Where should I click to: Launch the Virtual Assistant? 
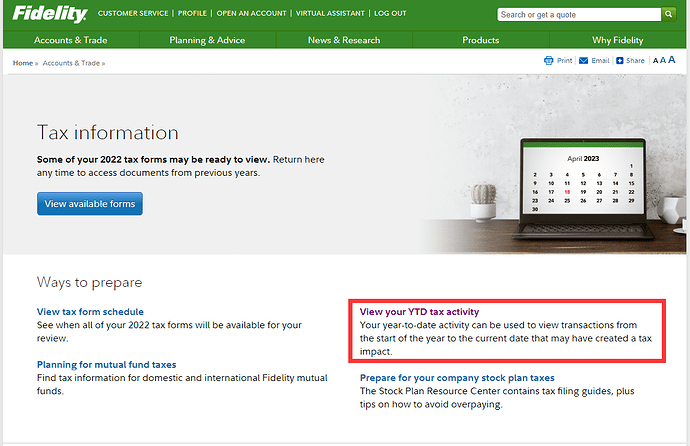click(330, 13)
